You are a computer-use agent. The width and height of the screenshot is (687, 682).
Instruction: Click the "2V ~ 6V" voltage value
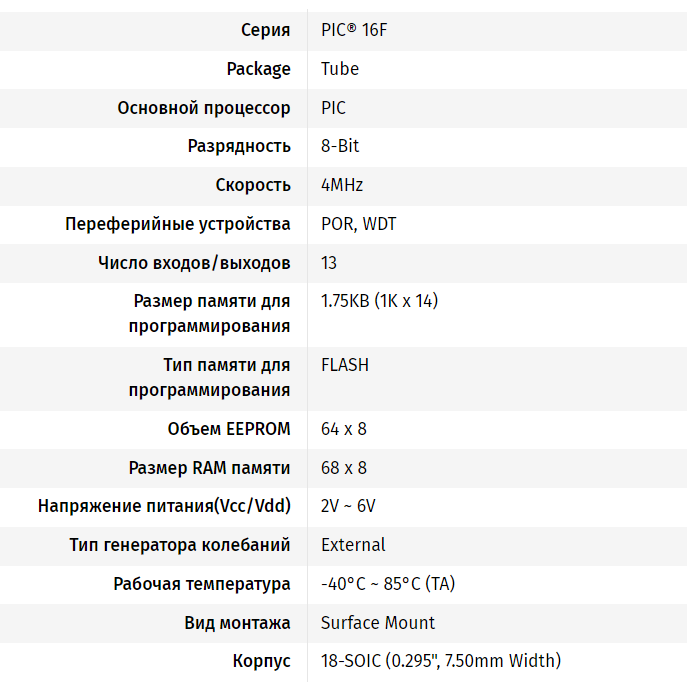348,506
